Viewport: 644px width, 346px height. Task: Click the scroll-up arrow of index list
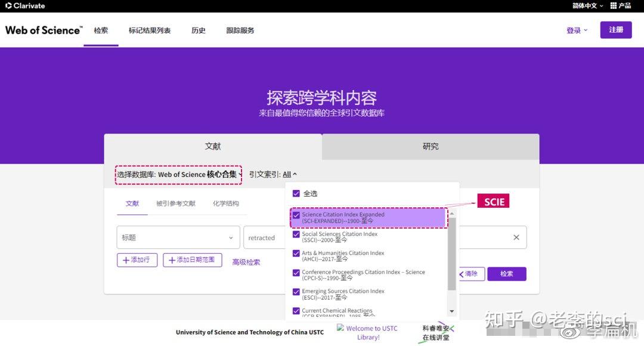(x=452, y=214)
